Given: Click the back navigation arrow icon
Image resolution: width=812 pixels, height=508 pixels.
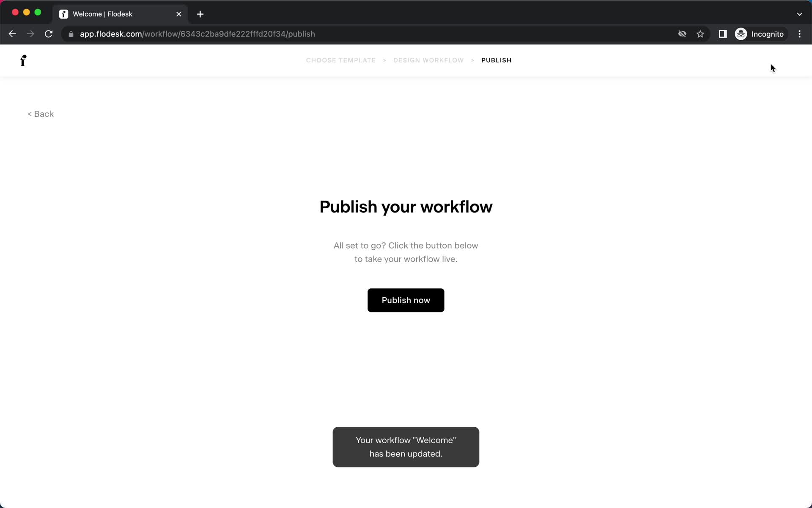Looking at the screenshot, I should [12, 34].
